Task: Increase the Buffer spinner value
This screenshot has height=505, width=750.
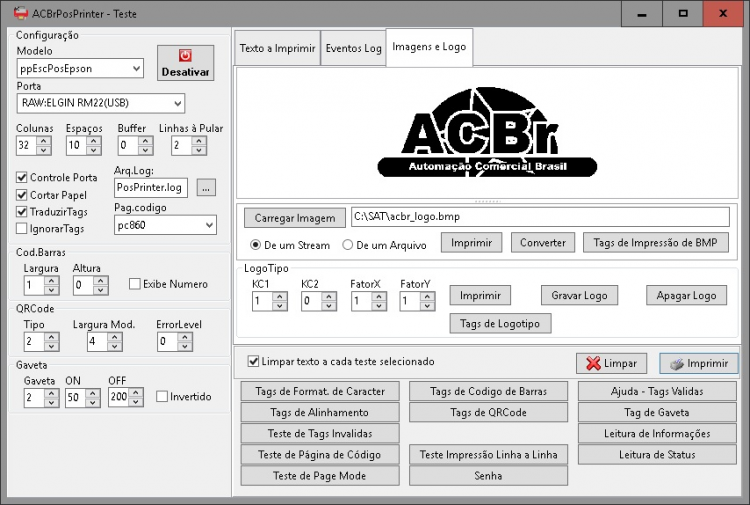Action: click(145, 141)
